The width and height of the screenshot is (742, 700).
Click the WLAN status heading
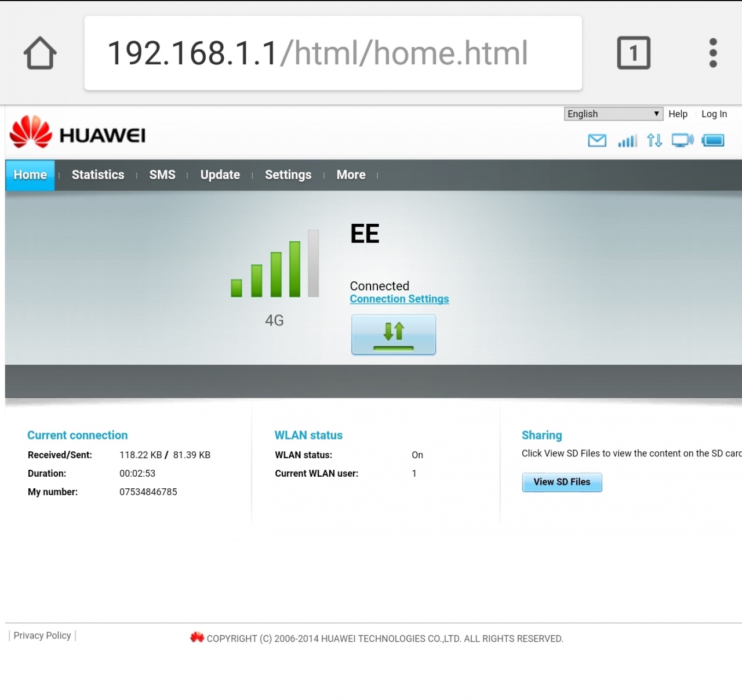308,436
